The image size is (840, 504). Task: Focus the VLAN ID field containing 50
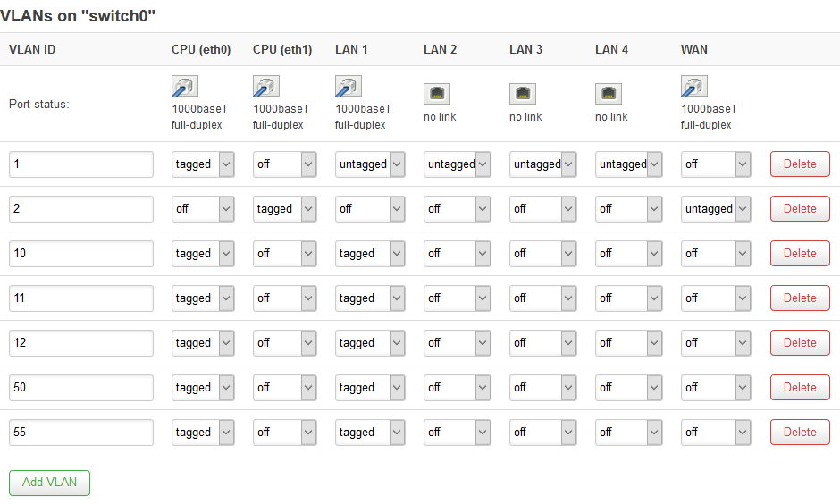[81, 388]
